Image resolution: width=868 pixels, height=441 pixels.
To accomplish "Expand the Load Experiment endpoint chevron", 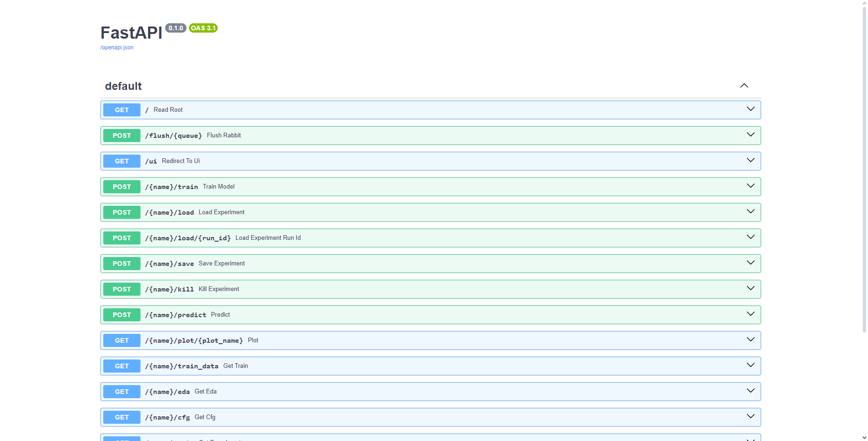I will (750, 211).
